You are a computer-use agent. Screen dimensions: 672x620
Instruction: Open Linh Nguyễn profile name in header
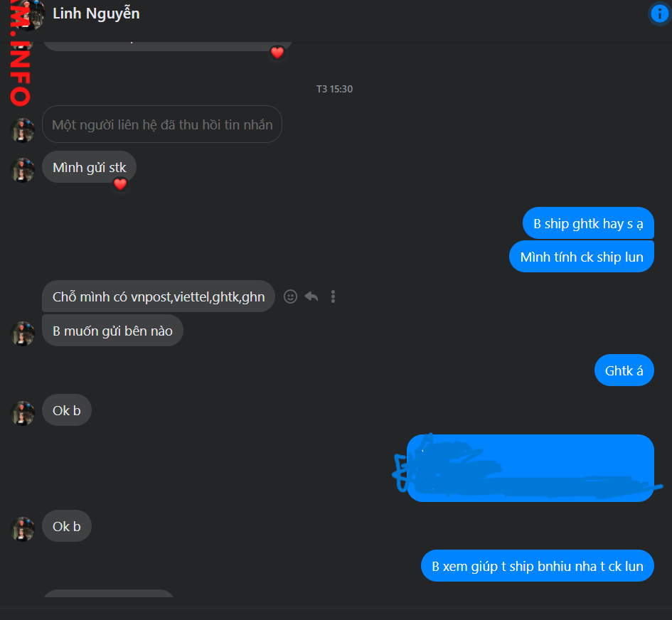point(96,14)
